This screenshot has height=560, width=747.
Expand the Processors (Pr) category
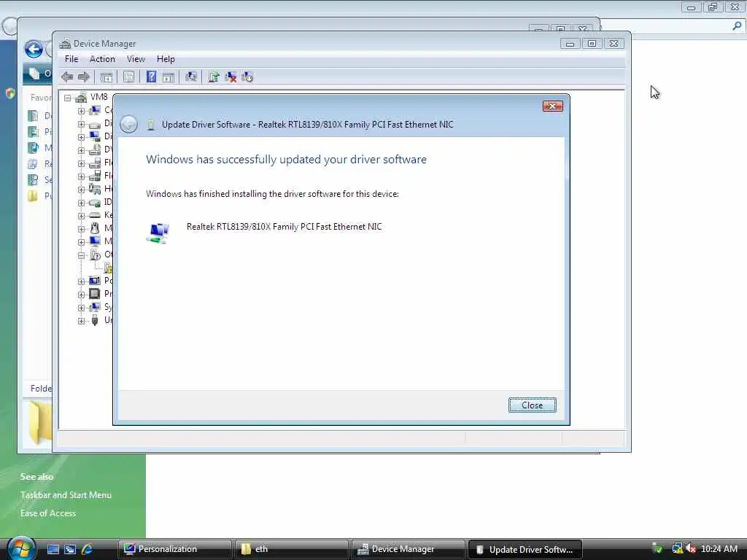(81, 295)
